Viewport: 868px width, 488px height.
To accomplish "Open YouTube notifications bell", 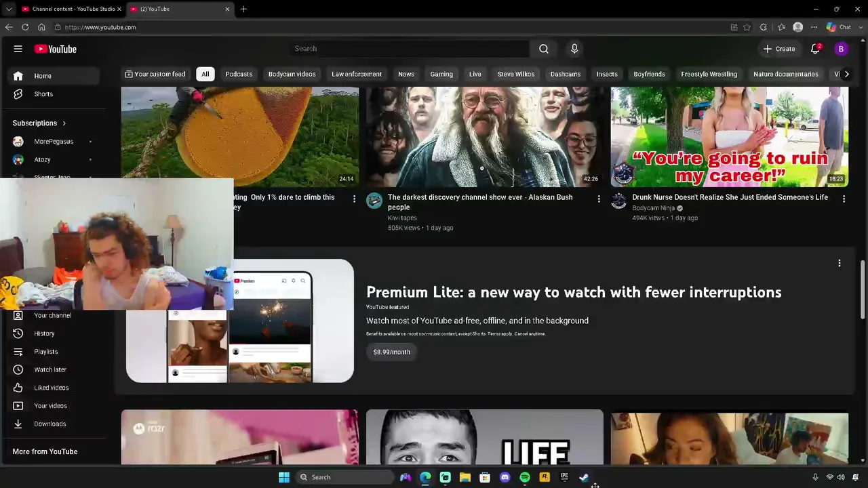I will [816, 49].
